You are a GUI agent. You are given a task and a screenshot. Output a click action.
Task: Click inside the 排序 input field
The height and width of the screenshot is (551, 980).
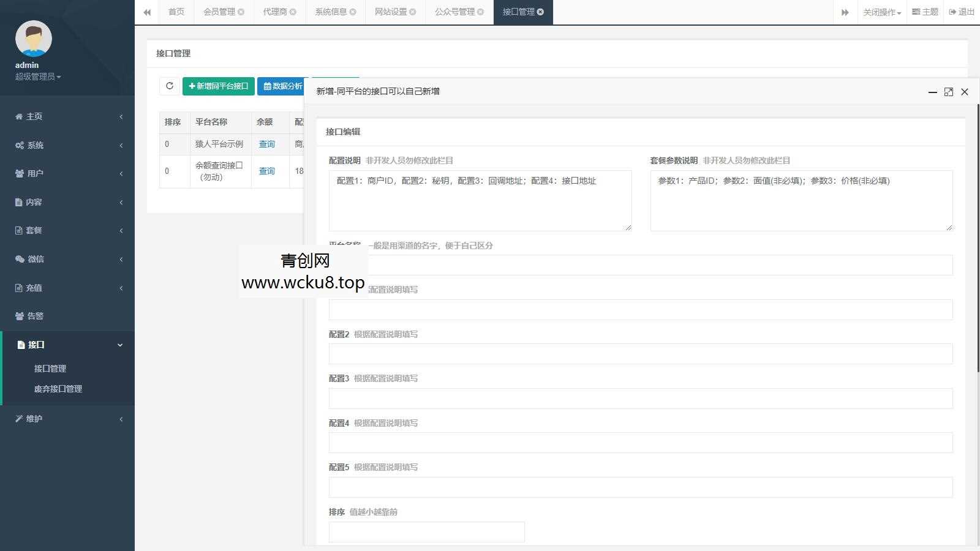tap(427, 531)
